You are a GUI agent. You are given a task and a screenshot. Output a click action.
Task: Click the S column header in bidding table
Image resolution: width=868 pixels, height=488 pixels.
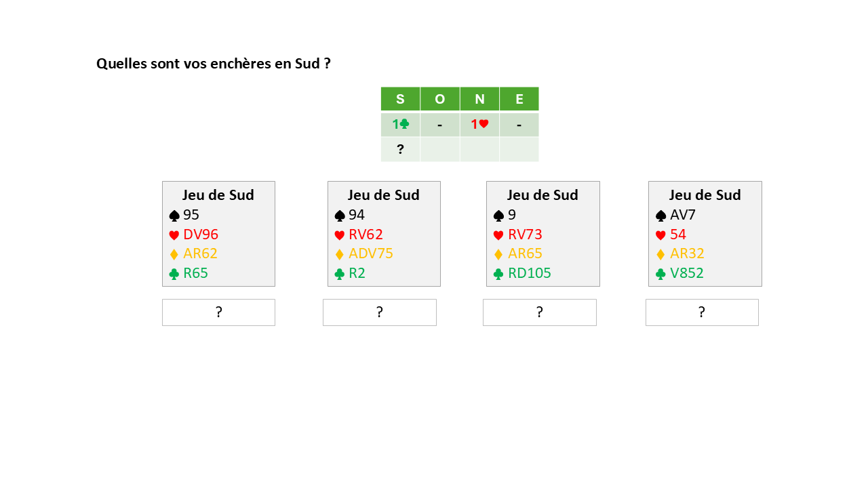(400, 99)
